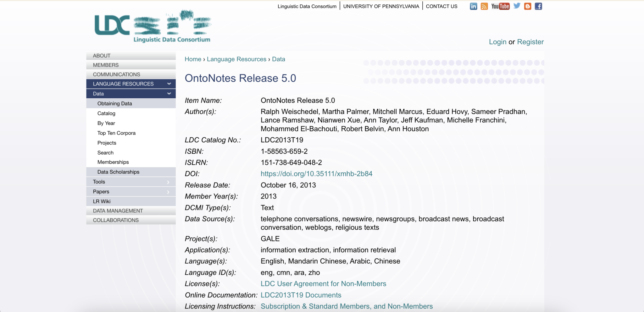Open the DOI link for OntoNotes

click(316, 174)
